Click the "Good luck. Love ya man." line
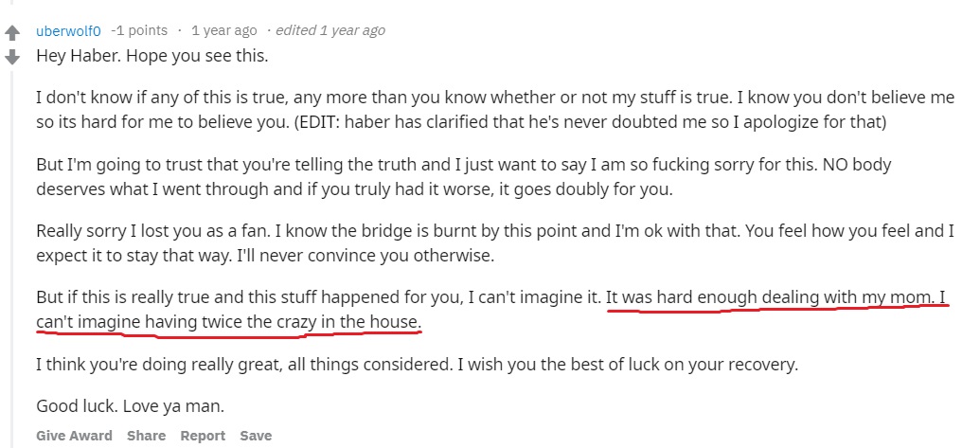Viewport: 980px width, 448px height. click(131, 405)
